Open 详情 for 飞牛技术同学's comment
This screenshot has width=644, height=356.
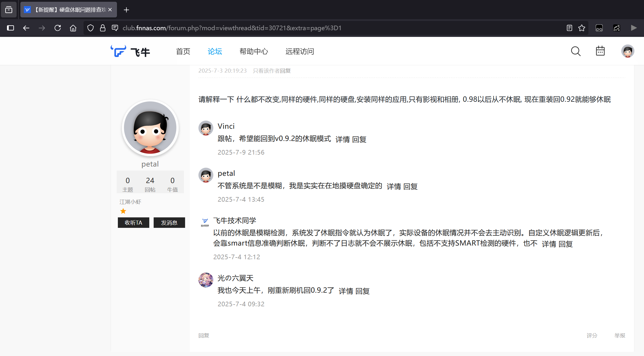[x=549, y=244]
